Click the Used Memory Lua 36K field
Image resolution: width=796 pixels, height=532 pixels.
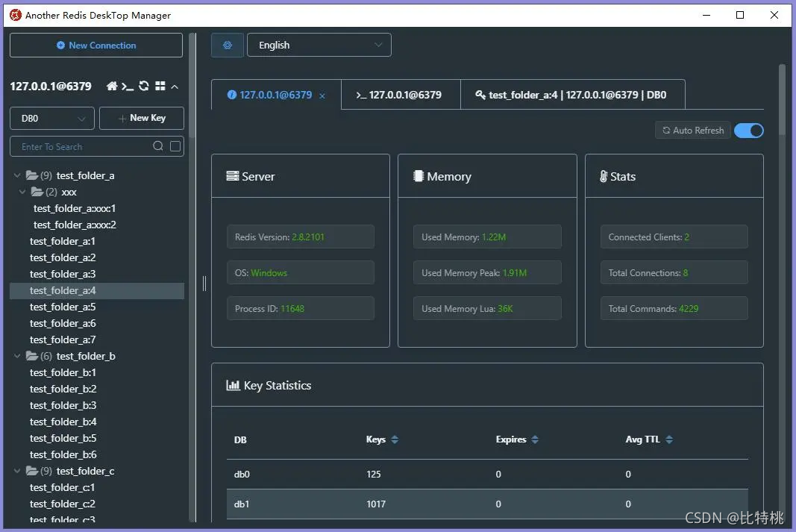487,309
